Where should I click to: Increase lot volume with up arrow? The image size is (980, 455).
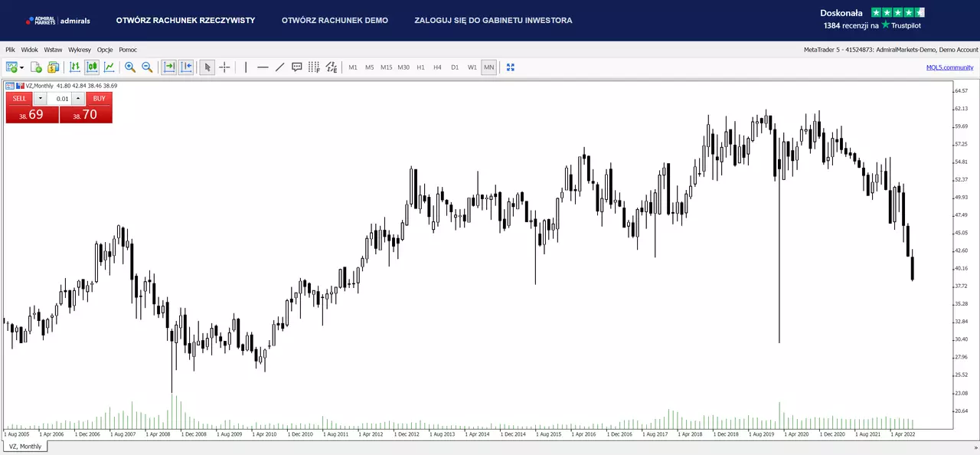point(78,99)
